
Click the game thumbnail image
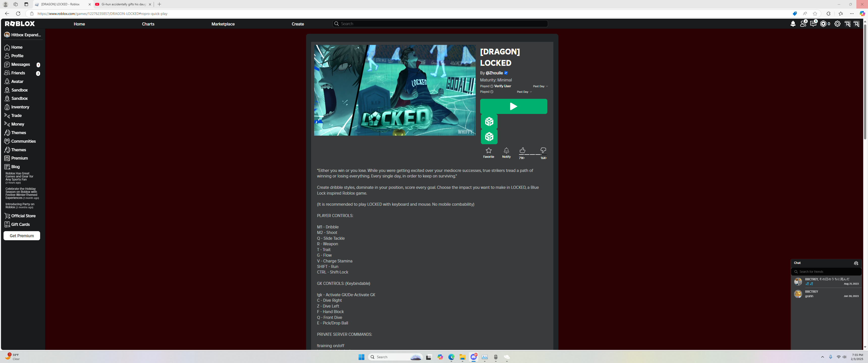click(x=395, y=90)
